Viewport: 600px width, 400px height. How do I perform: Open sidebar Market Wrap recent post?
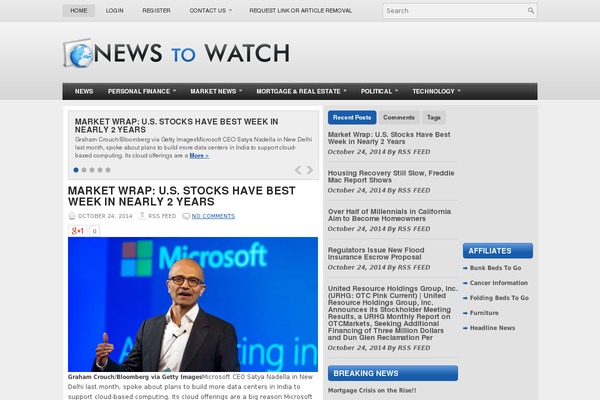pyautogui.click(x=389, y=138)
